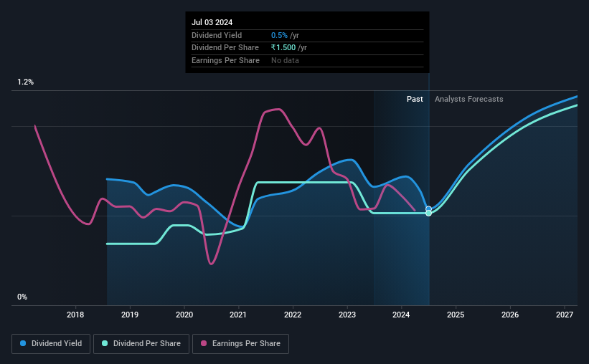
Task: Click the 2027 x-axis label
Action: click(x=565, y=315)
